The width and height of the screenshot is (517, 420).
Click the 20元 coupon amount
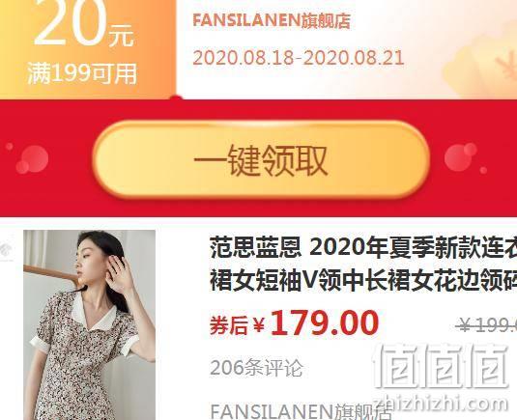tap(84, 25)
